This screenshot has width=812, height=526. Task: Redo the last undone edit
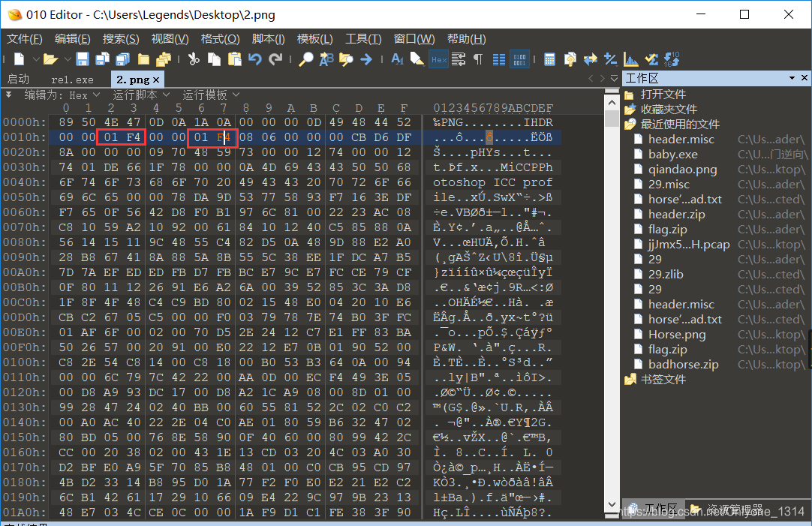pos(275,59)
